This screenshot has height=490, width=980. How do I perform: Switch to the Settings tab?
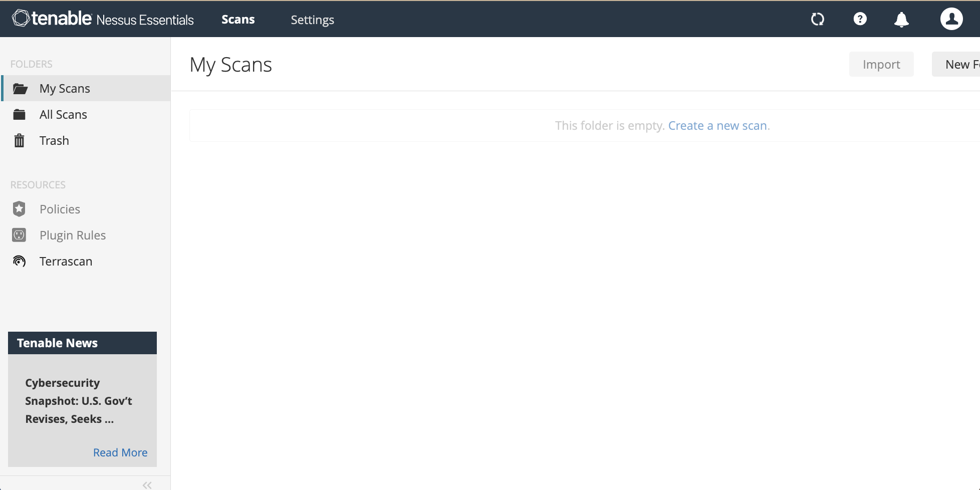click(312, 20)
